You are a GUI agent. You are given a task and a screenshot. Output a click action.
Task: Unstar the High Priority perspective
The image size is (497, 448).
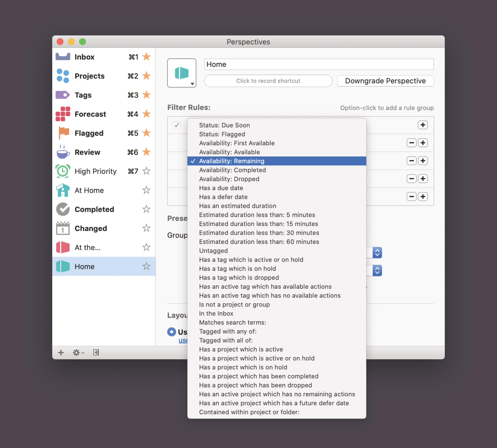point(146,171)
